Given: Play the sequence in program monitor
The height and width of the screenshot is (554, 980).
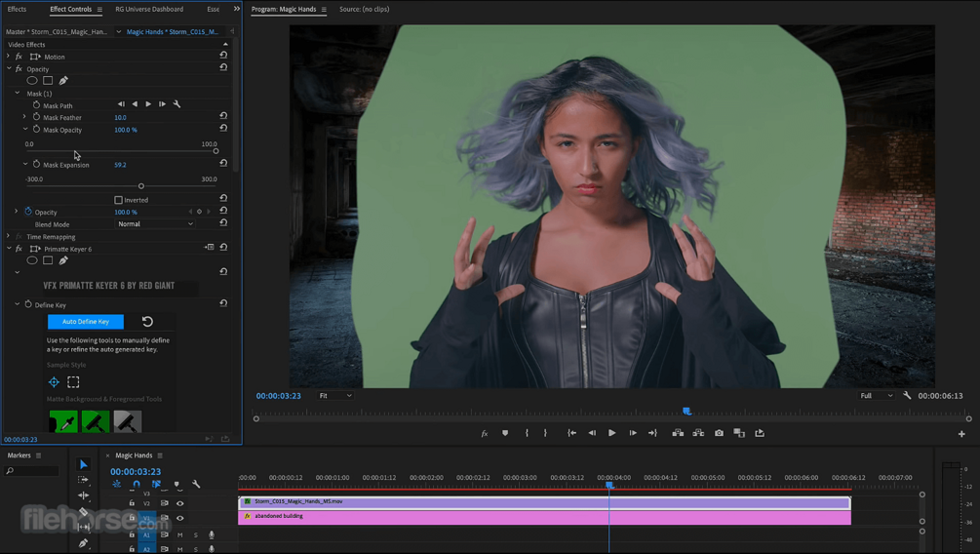Looking at the screenshot, I should [611, 433].
